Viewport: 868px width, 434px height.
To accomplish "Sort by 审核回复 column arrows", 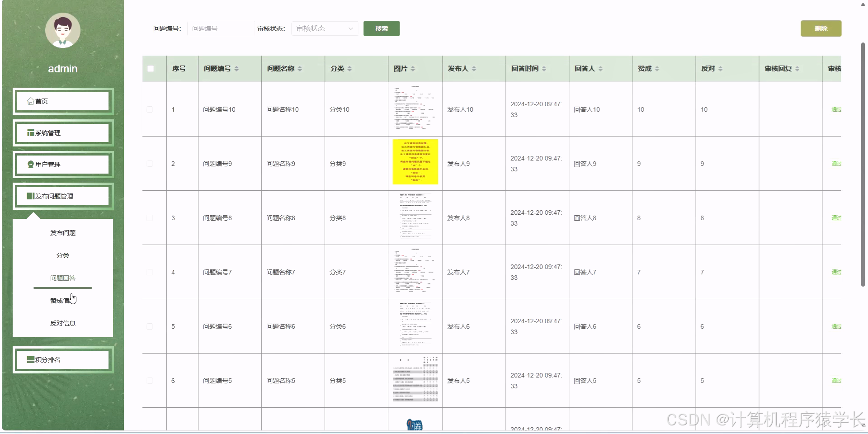I will (797, 69).
